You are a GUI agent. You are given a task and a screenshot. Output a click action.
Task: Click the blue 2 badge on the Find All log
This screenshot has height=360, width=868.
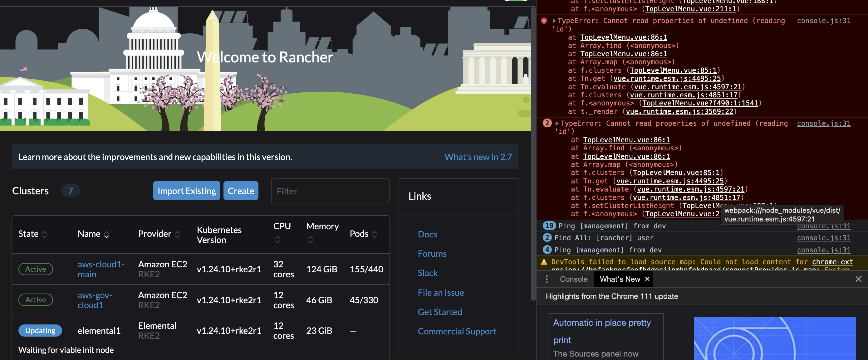tap(547, 237)
